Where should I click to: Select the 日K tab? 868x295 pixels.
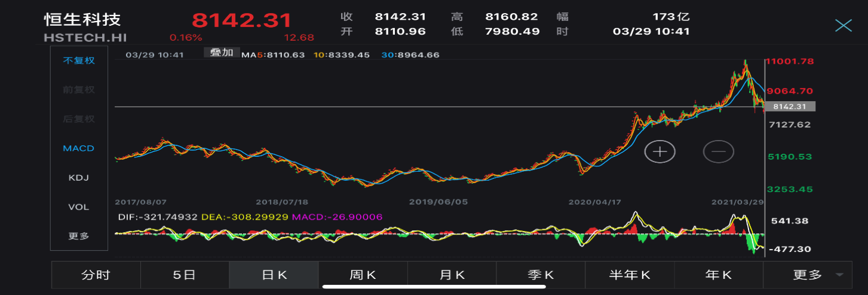click(x=274, y=275)
